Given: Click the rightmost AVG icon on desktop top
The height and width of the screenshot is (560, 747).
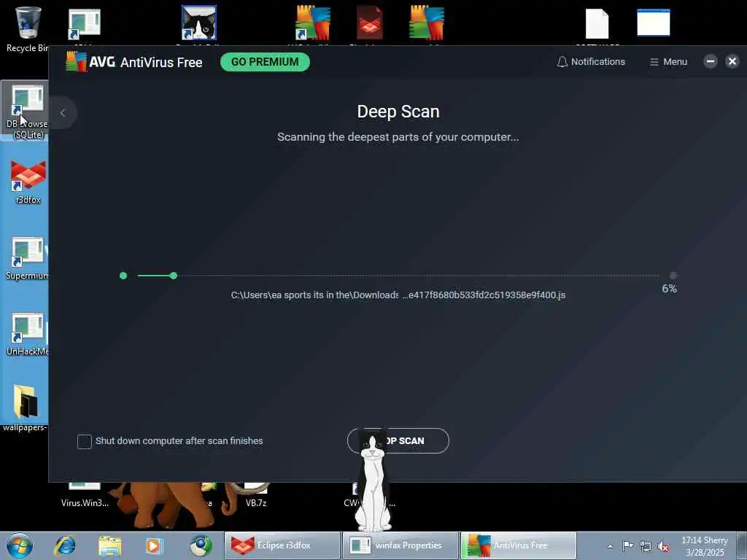Looking at the screenshot, I should point(426,23).
